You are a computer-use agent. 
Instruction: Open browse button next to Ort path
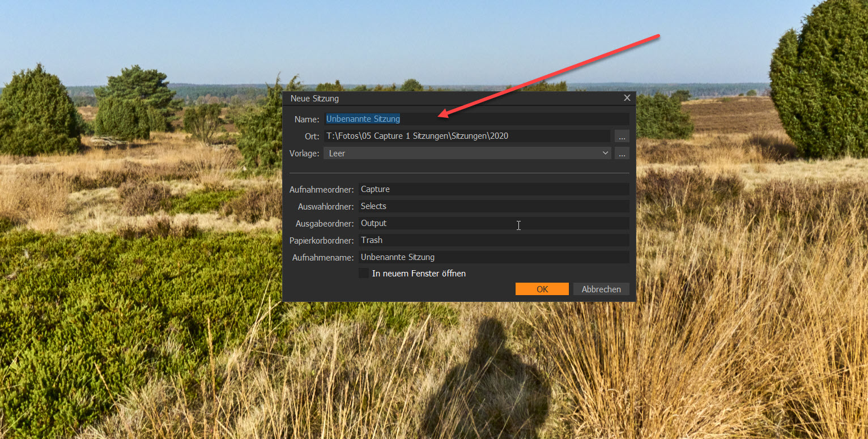[x=622, y=136]
